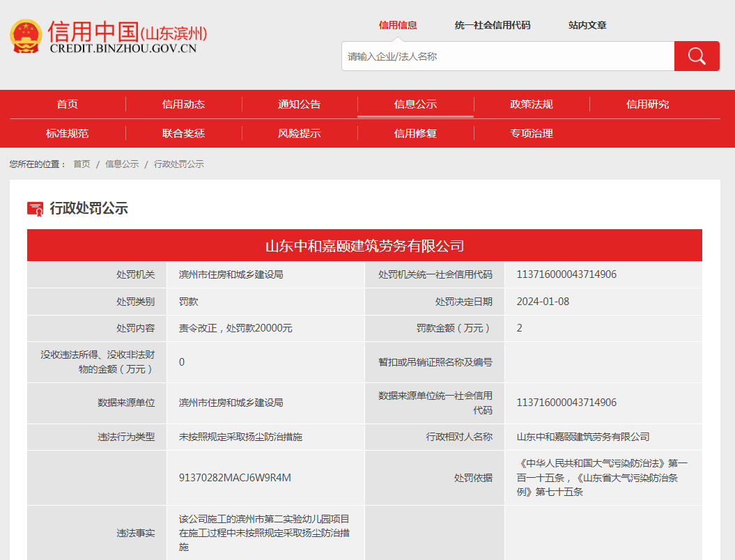This screenshot has width=735, height=560.
Task: Click the 信息公示 breadcrumb link
Action: coord(122,164)
